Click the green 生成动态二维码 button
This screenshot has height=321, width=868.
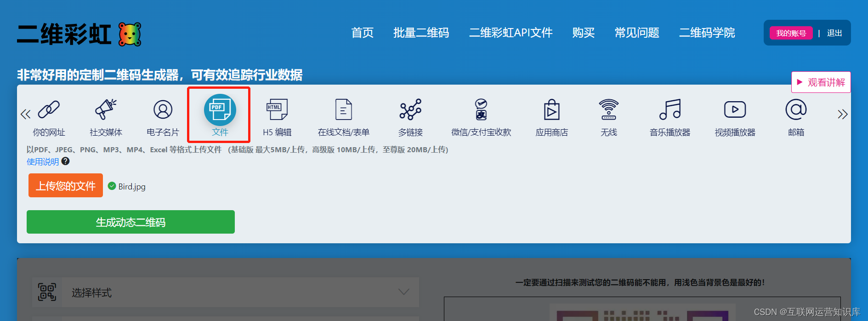(130, 222)
